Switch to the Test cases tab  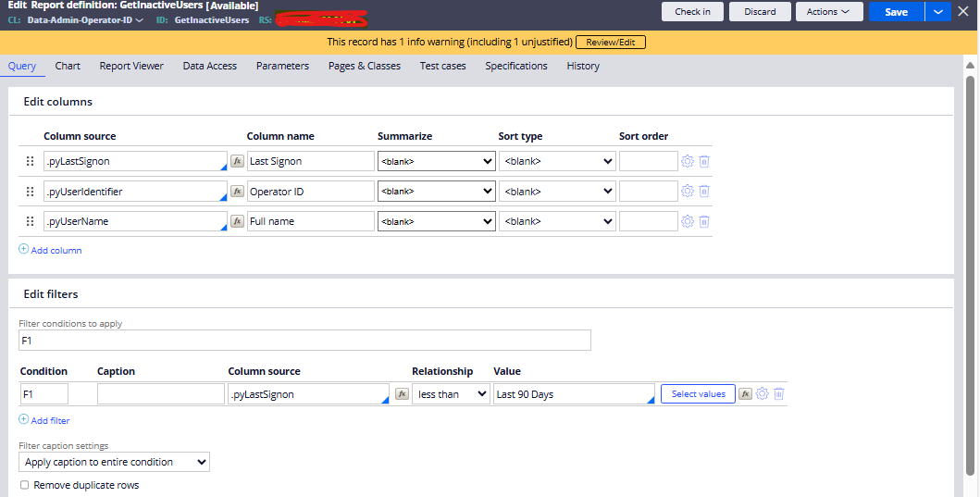coord(442,66)
